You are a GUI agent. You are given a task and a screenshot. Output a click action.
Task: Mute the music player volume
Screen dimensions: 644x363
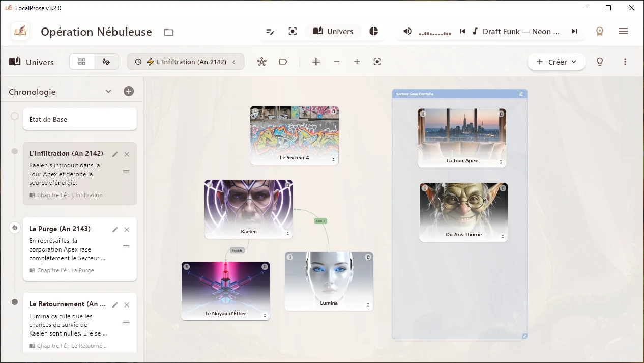coord(407,31)
